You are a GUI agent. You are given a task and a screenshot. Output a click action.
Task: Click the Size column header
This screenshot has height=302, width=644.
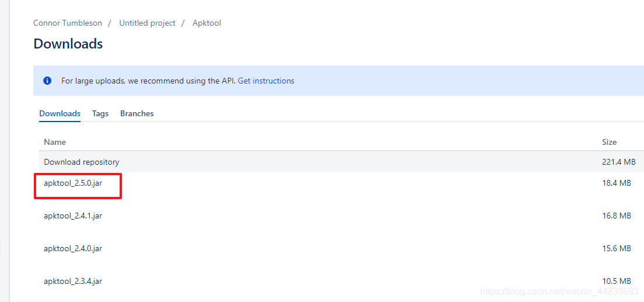tap(609, 142)
